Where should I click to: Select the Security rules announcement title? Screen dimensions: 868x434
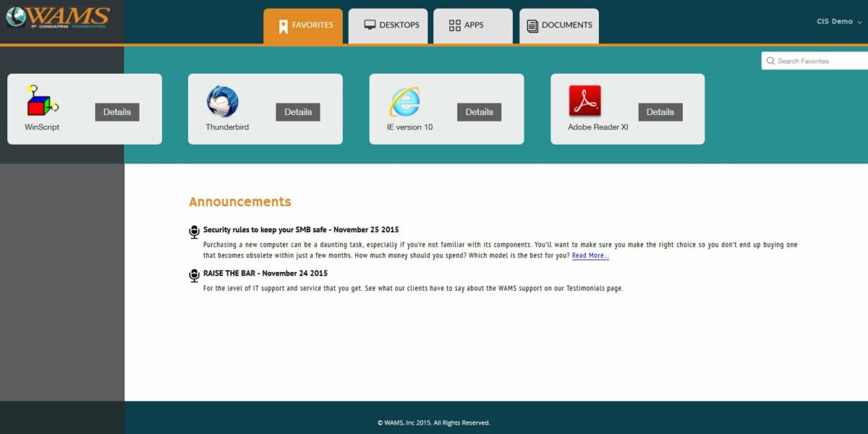coord(301,230)
